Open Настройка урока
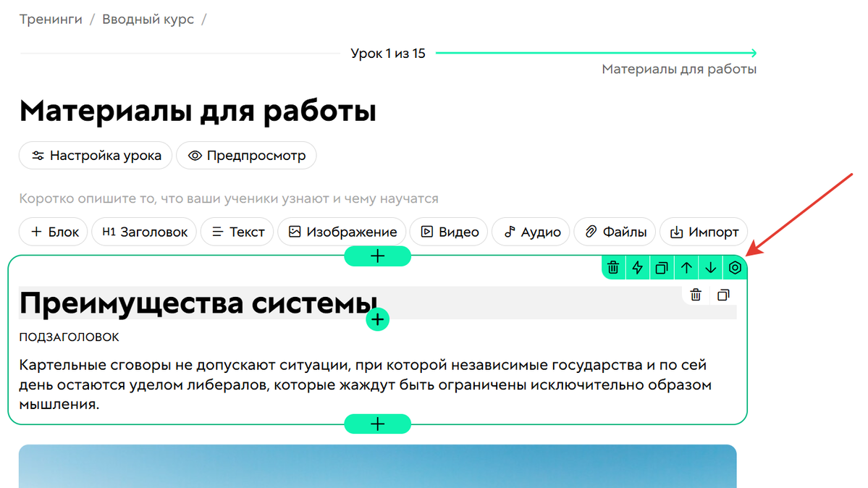The width and height of the screenshot is (868, 488). (96, 156)
